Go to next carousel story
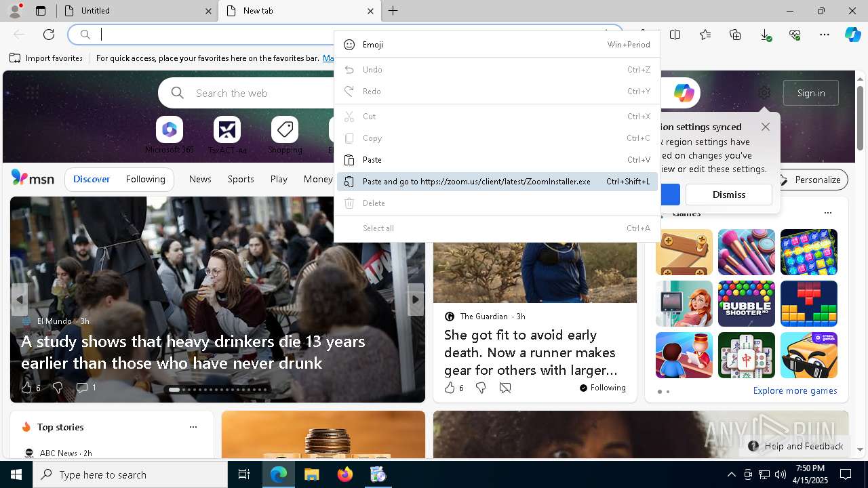 pyautogui.click(x=416, y=300)
